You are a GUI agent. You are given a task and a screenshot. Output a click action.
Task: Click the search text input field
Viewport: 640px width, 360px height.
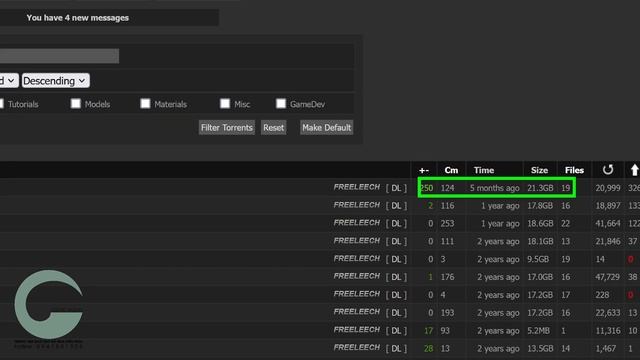59,56
